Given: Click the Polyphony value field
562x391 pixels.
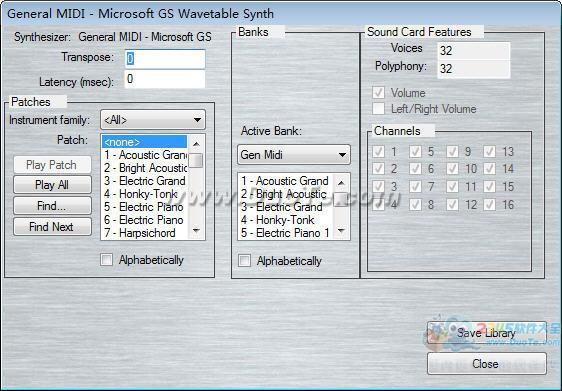Looking at the screenshot, I should pyautogui.click(x=473, y=68).
